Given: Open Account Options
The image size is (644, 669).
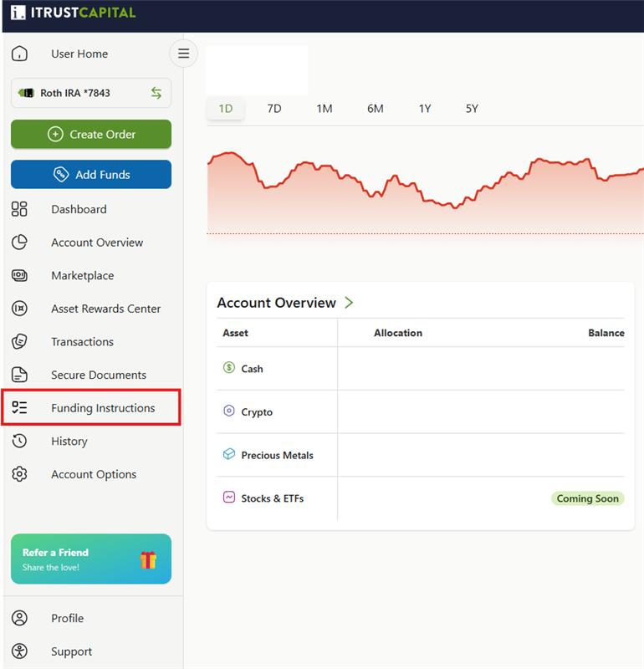Looking at the screenshot, I should pyautogui.click(x=94, y=474).
